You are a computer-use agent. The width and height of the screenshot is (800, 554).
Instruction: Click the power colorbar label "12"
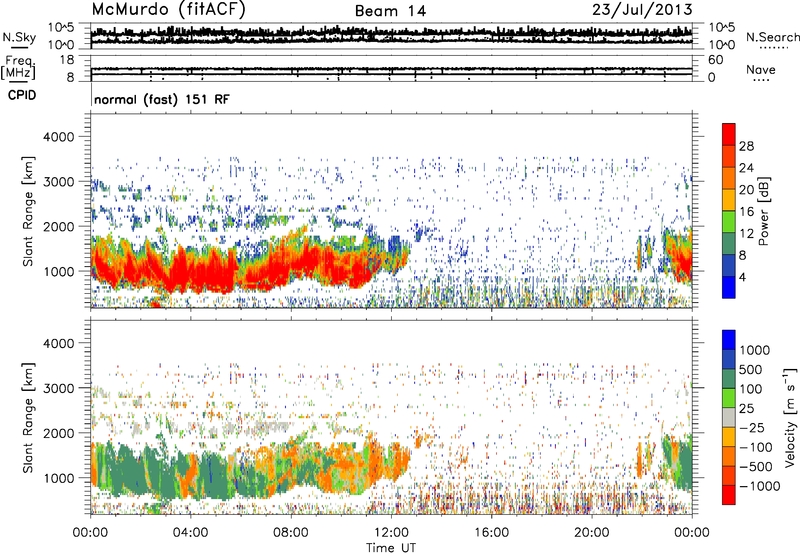click(746, 234)
